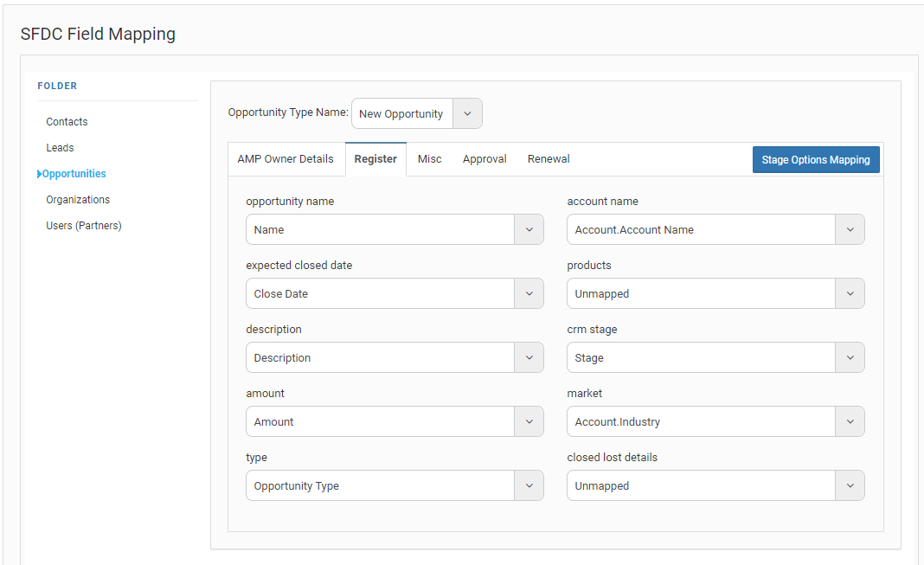The image size is (924, 565).
Task: Select Contacts in the folder list
Action: [67, 122]
